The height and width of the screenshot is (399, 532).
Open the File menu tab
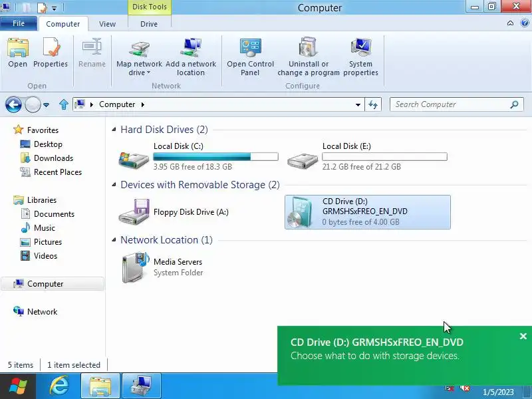pyautogui.click(x=19, y=23)
